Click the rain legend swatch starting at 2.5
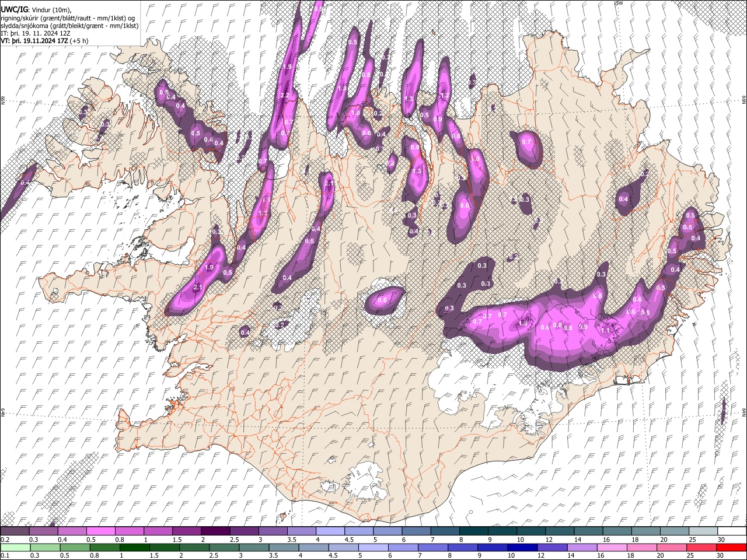The width and height of the screenshot is (747, 560). pos(224,547)
